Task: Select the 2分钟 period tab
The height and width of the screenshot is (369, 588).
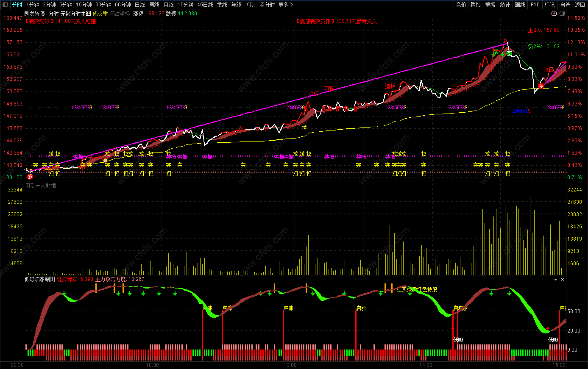Action: [x=49, y=5]
